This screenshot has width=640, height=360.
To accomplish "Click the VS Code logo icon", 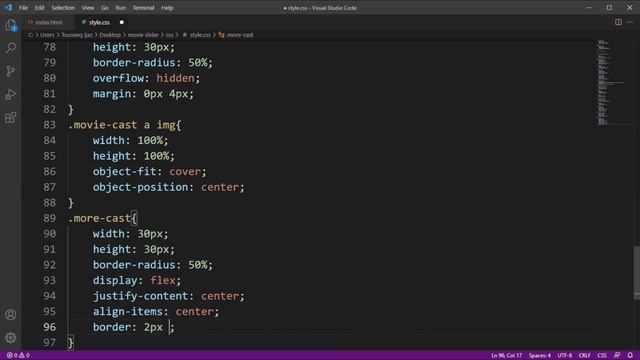I will (x=8, y=7).
